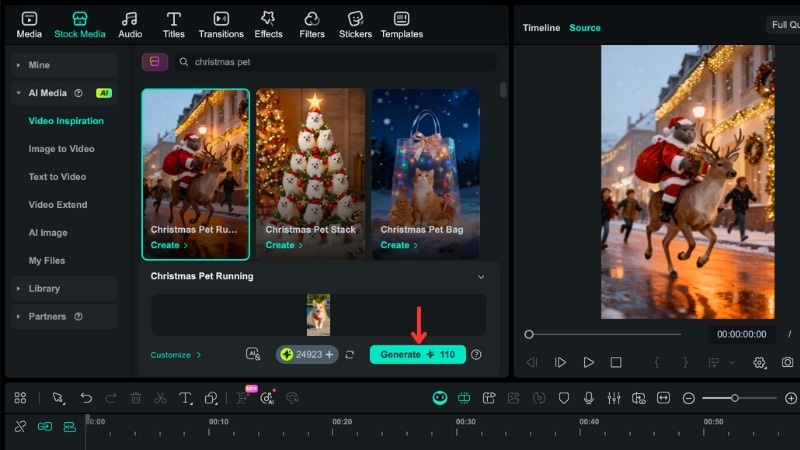
Task: Open the Filters tab
Action: pyautogui.click(x=312, y=25)
